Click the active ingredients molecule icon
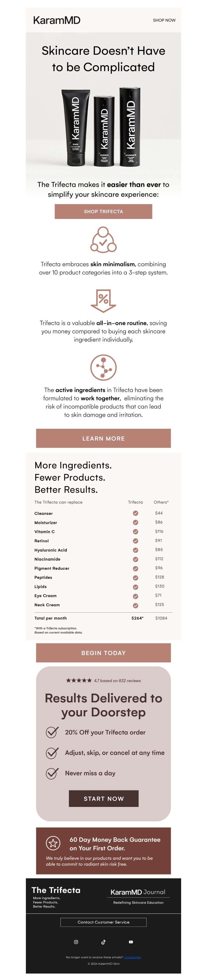Screen dimensions: 207x980 [103, 367]
